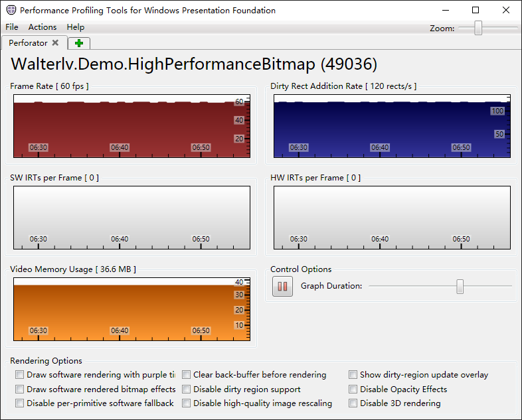Image resolution: width=522 pixels, height=420 pixels.
Task: Click the application icon in title bar
Action: pyautogui.click(x=11, y=11)
